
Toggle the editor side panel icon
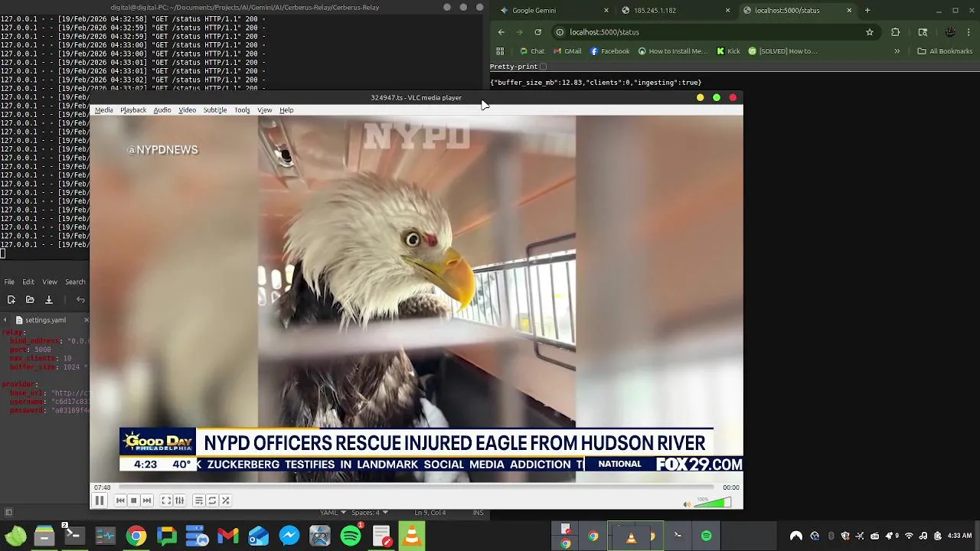coord(8,513)
